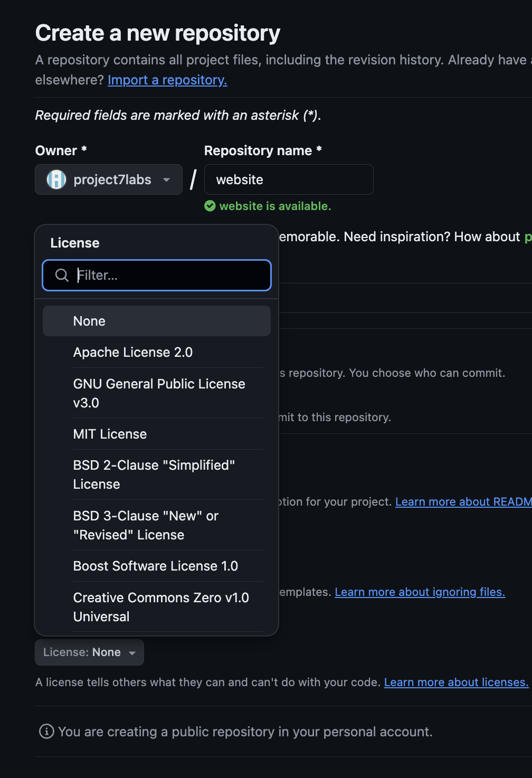Choose Apache License 2.0

(x=157, y=352)
